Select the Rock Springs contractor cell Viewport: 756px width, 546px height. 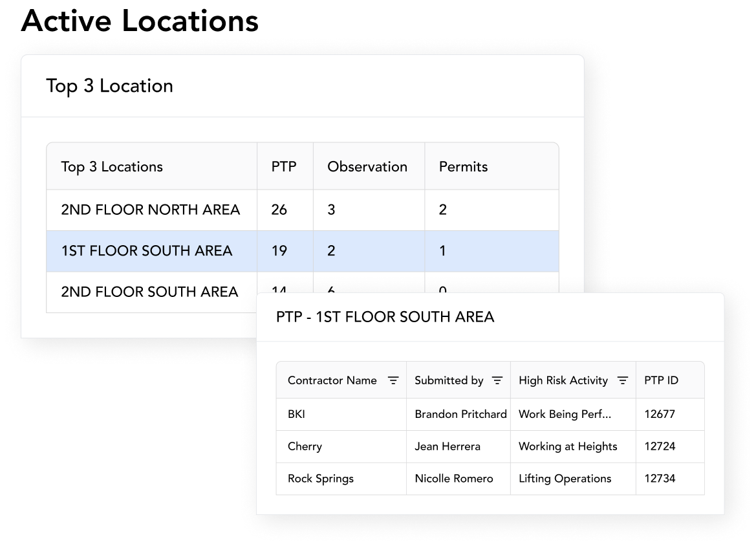click(321, 479)
